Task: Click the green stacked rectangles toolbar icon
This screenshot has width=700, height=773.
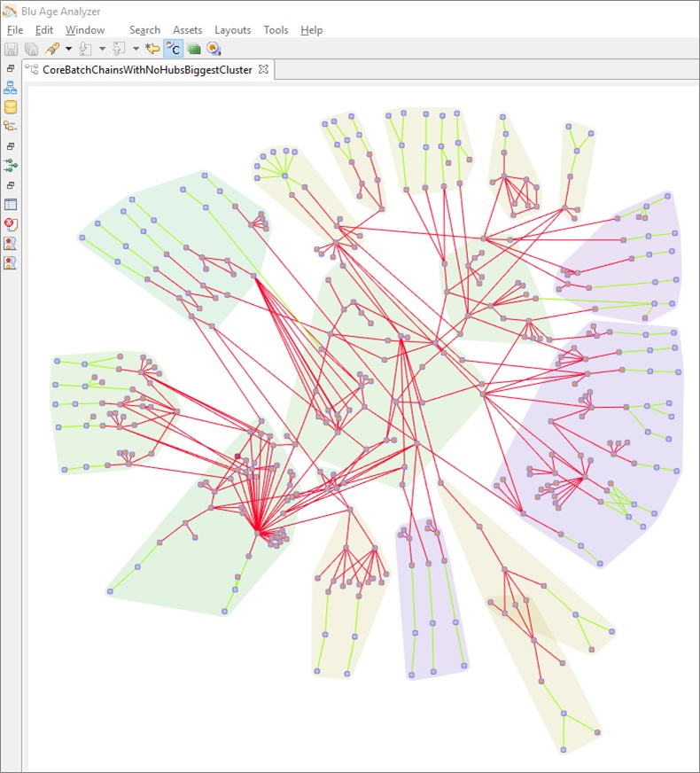Action: pyautogui.click(x=193, y=49)
